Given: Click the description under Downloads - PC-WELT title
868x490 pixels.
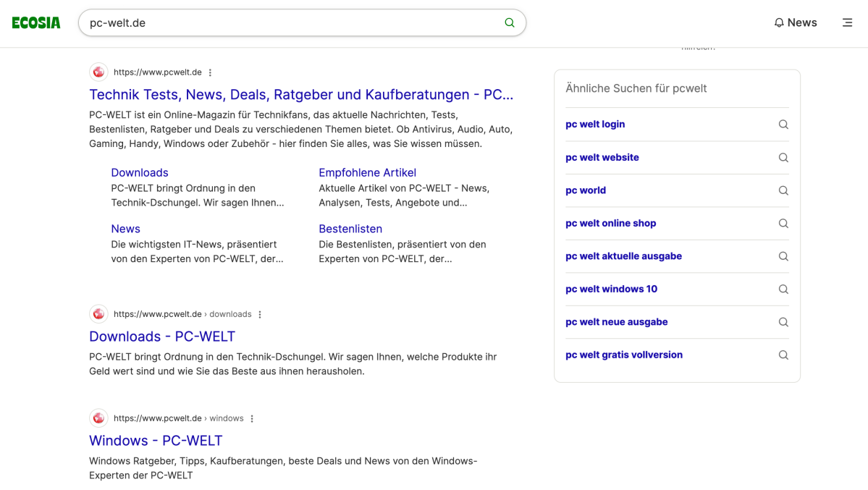Looking at the screenshot, I should point(293,364).
